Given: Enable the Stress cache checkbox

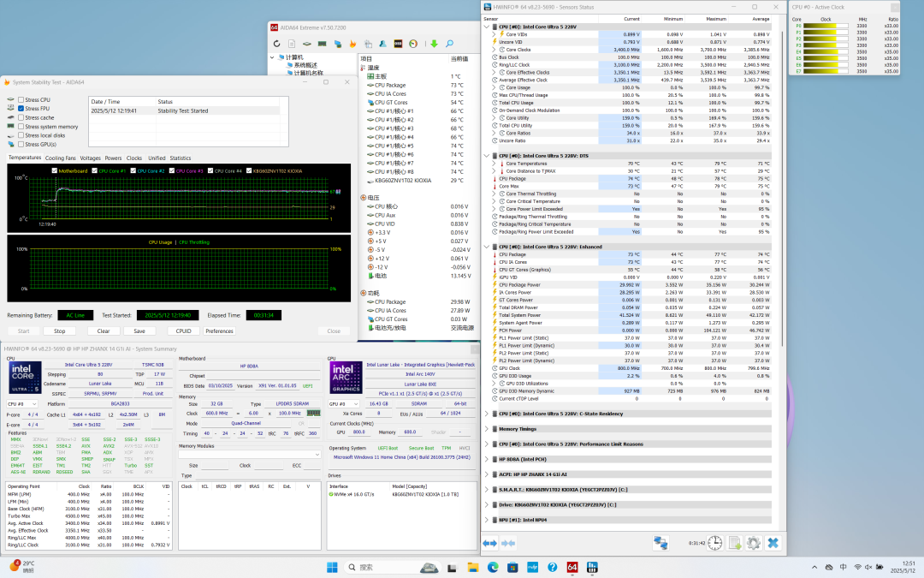Looking at the screenshot, I should [21, 117].
